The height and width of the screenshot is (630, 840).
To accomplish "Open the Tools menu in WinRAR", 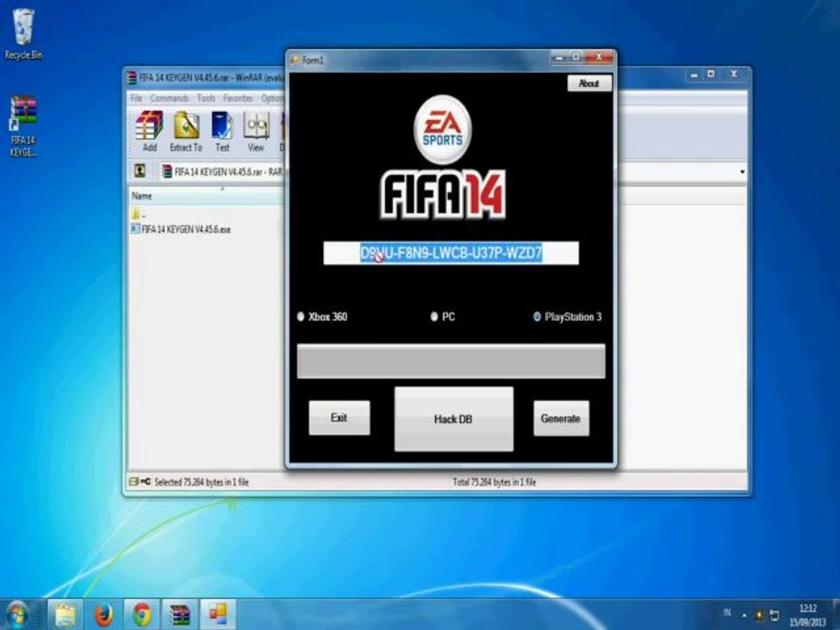I will 206,98.
